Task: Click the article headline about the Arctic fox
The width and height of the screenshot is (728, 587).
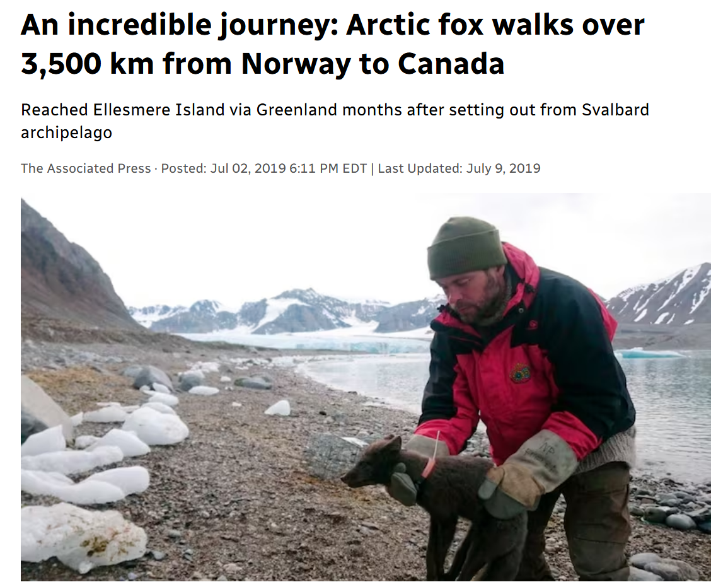Action: coord(332,44)
